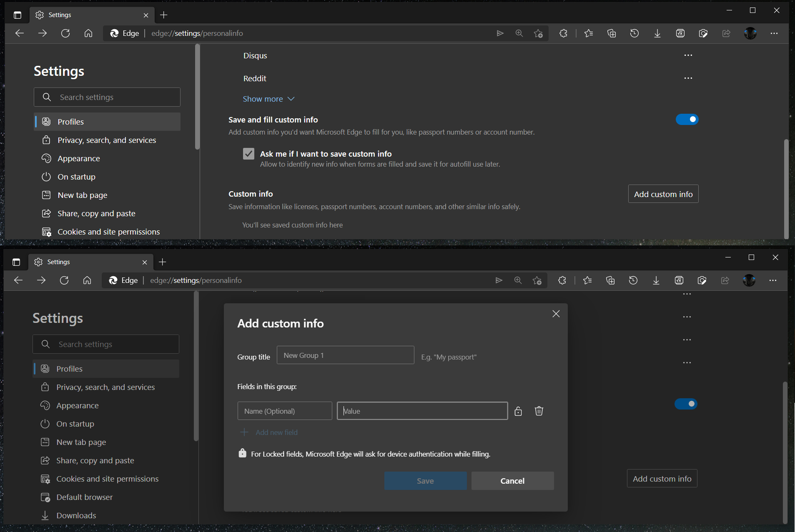Open Collections icon in the bottom window toolbar
The height and width of the screenshot is (532, 795).
click(610, 280)
